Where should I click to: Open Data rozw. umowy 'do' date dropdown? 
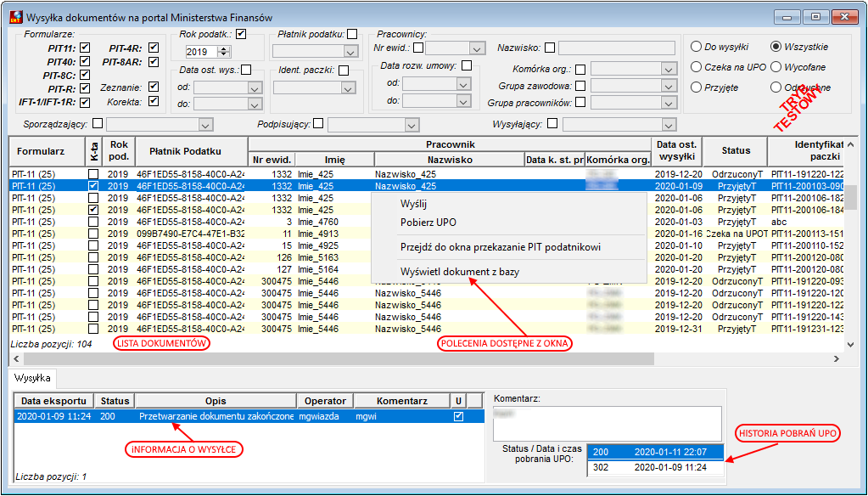463,101
